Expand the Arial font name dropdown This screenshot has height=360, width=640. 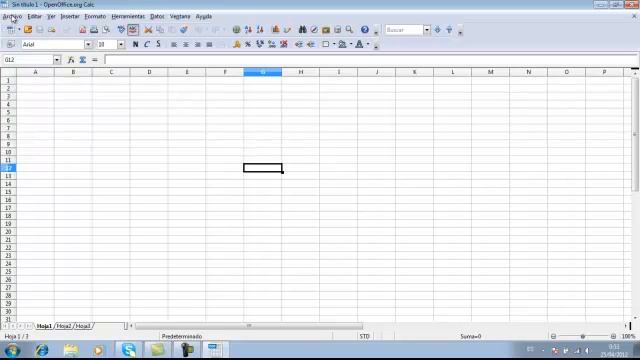point(88,44)
